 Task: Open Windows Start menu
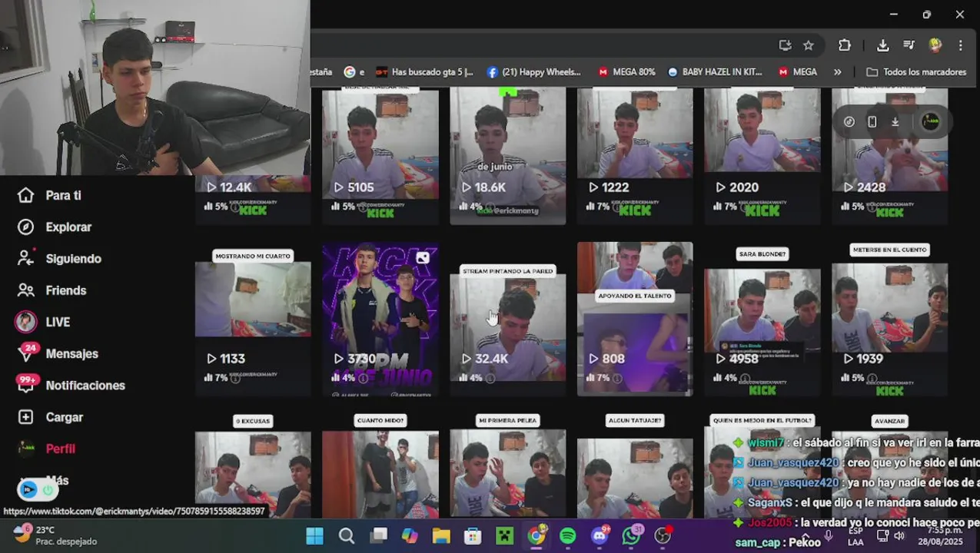point(314,535)
